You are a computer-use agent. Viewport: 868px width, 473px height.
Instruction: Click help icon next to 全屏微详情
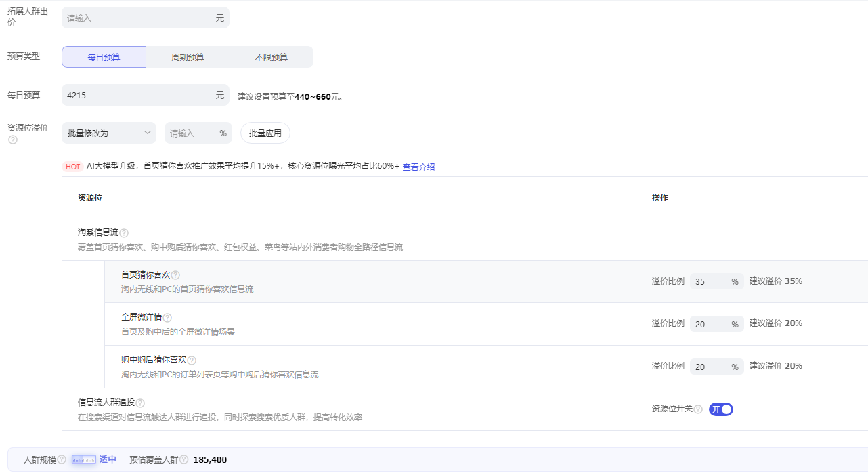167,318
